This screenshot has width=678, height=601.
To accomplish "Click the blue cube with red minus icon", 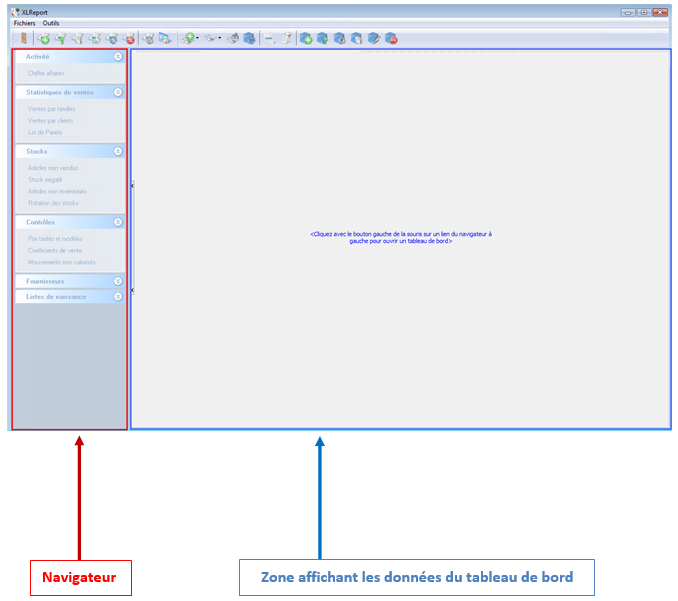I will [391, 39].
